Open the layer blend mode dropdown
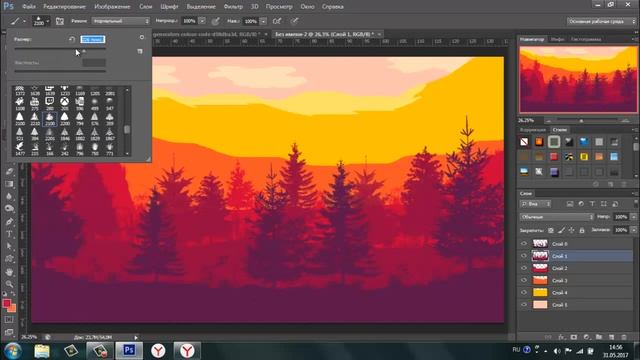The image size is (640, 360). [557, 217]
